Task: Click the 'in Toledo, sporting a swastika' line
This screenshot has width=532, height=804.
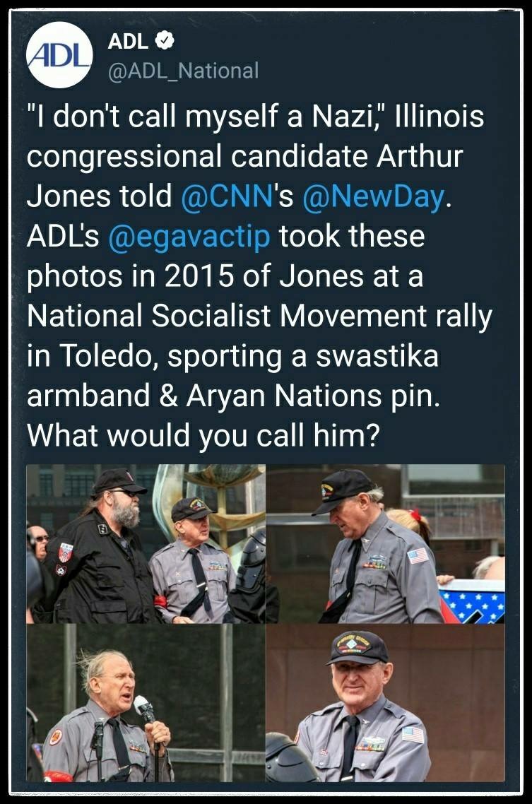Action: (x=232, y=356)
